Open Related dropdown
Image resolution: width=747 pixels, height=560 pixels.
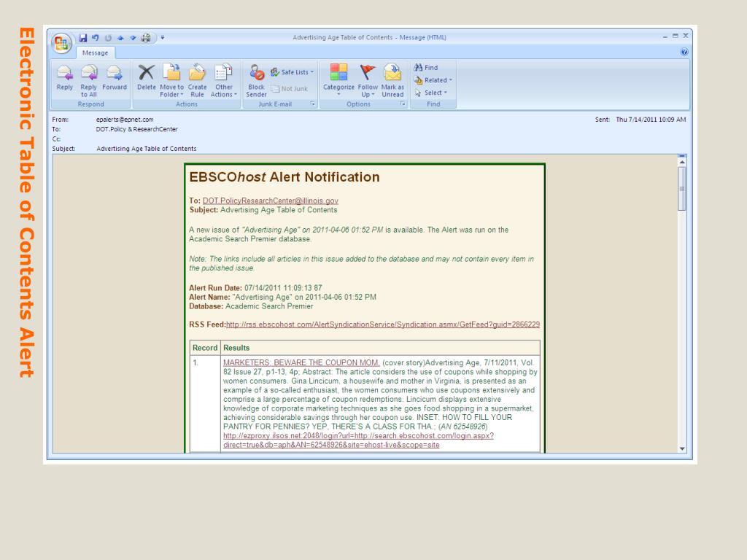(x=433, y=80)
